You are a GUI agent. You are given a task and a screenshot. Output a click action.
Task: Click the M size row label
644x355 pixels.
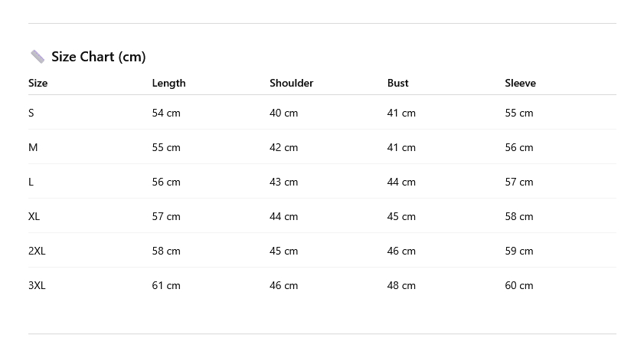[33, 147]
